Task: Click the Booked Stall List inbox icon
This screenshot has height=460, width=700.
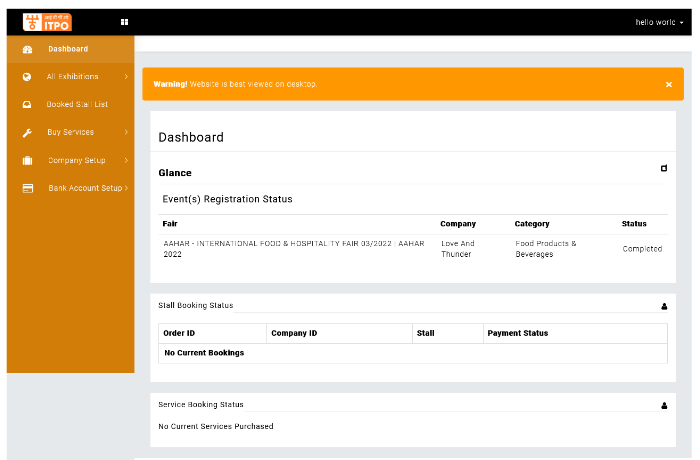Action: 27,105
